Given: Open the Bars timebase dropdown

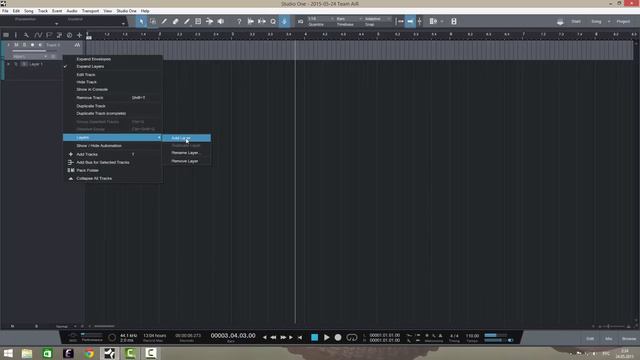Looking at the screenshot, I should pos(349,19).
